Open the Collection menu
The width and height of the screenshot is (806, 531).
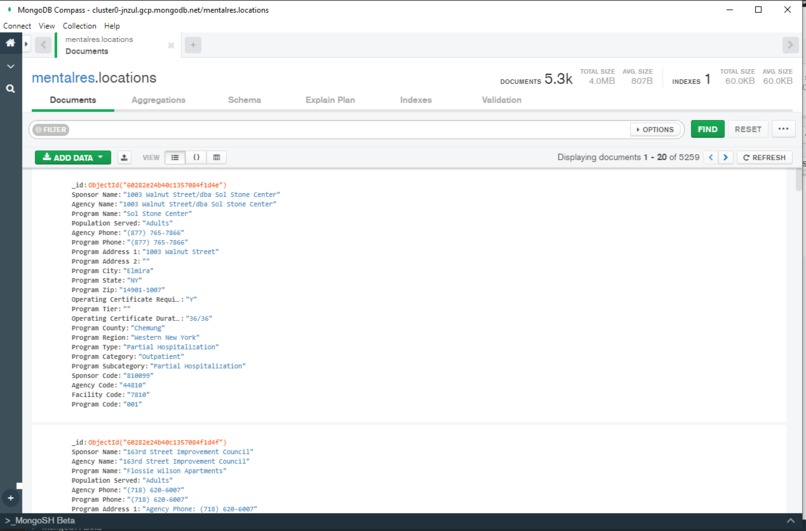79,26
